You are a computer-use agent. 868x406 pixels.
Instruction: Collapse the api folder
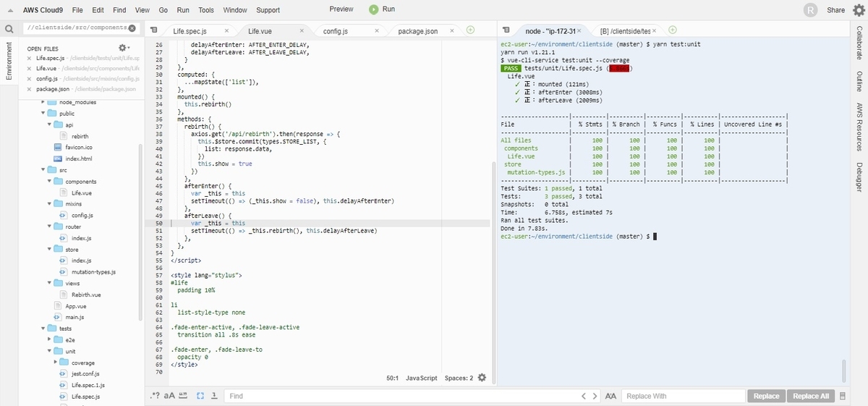point(50,124)
